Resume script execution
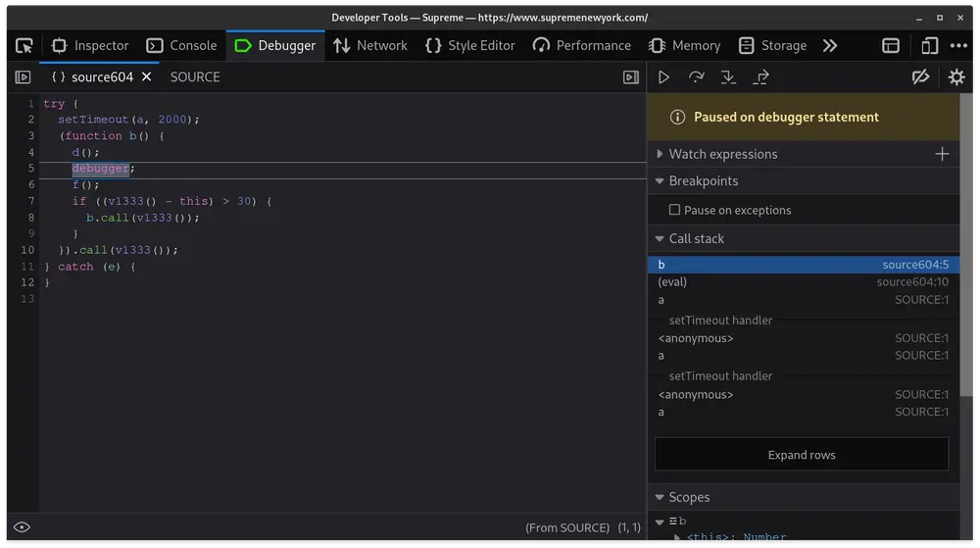The height and width of the screenshot is (548, 980). click(x=663, y=77)
